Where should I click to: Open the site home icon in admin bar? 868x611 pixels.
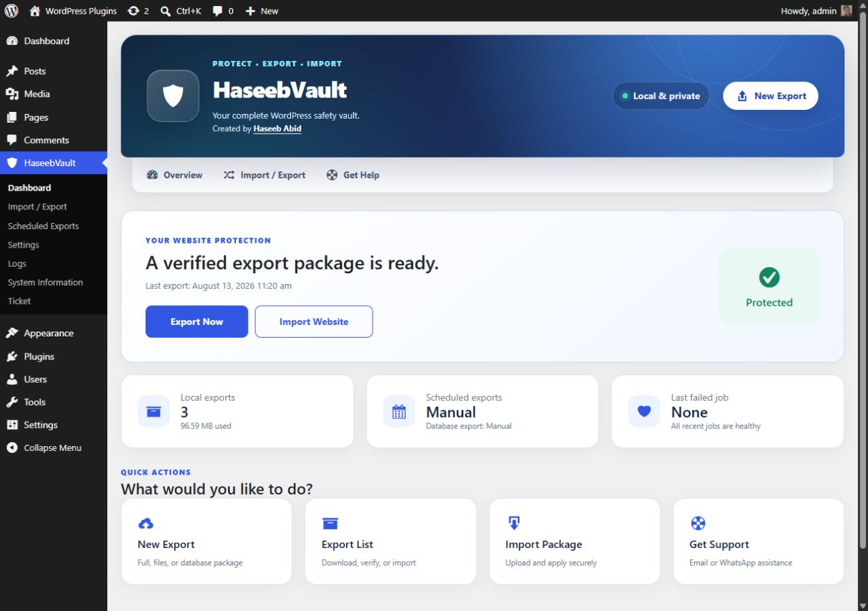click(35, 11)
